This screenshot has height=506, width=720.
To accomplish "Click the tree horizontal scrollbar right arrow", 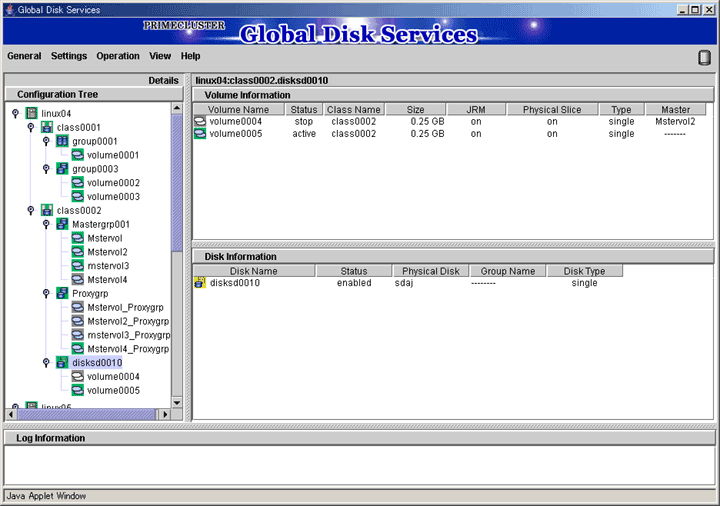I will click(x=164, y=414).
